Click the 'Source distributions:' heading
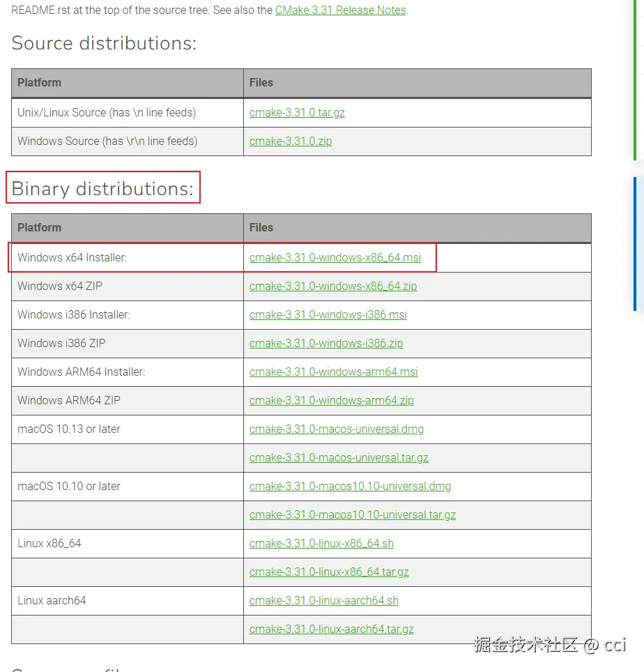This screenshot has width=644, height=672. (104, 43)
